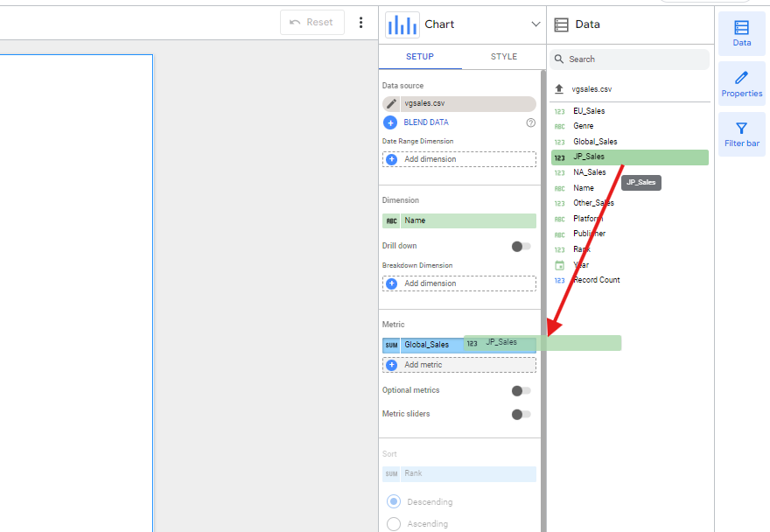Click the Filter bar funnel icon
The height and width of the screenshot is (532, 770).
741,134
